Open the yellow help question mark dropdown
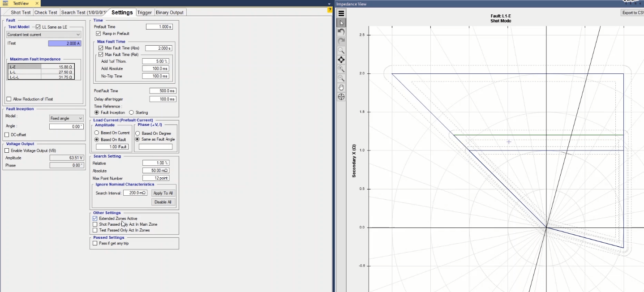This screenshot has width=644, height=292. [x=330, y=10]
